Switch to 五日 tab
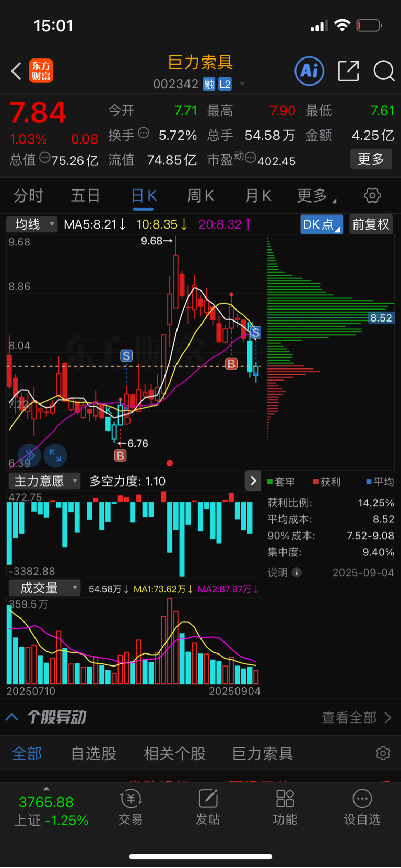The image size is (401, 868). [x=85, y=196]
